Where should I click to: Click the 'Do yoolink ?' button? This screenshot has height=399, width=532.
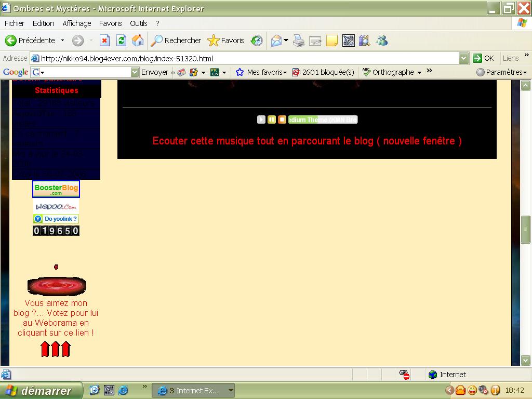coord(56,219)
